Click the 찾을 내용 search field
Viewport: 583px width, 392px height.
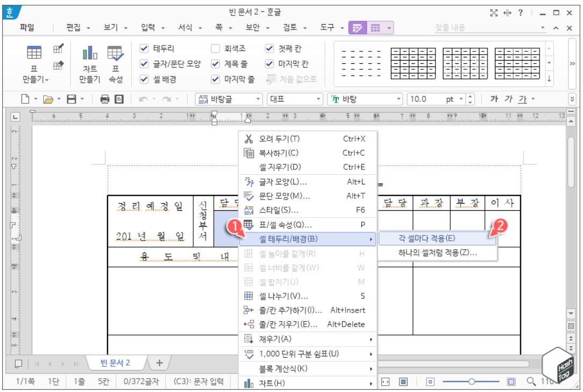[x=487, y=28]
